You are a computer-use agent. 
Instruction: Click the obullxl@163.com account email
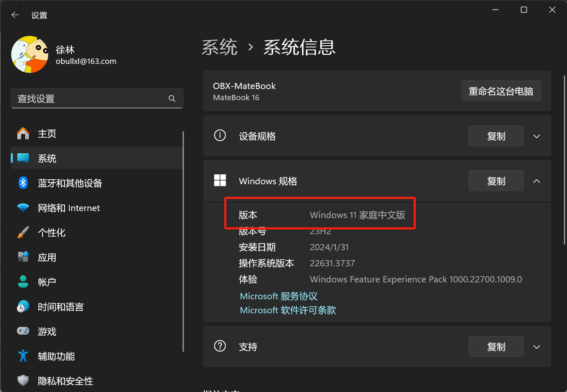(86, 61)
